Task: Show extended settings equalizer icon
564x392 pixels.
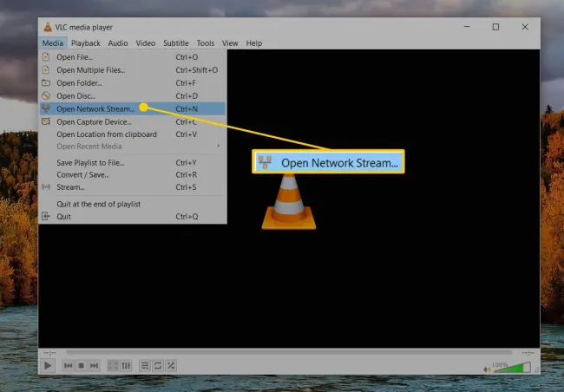Action: point(125,366)
